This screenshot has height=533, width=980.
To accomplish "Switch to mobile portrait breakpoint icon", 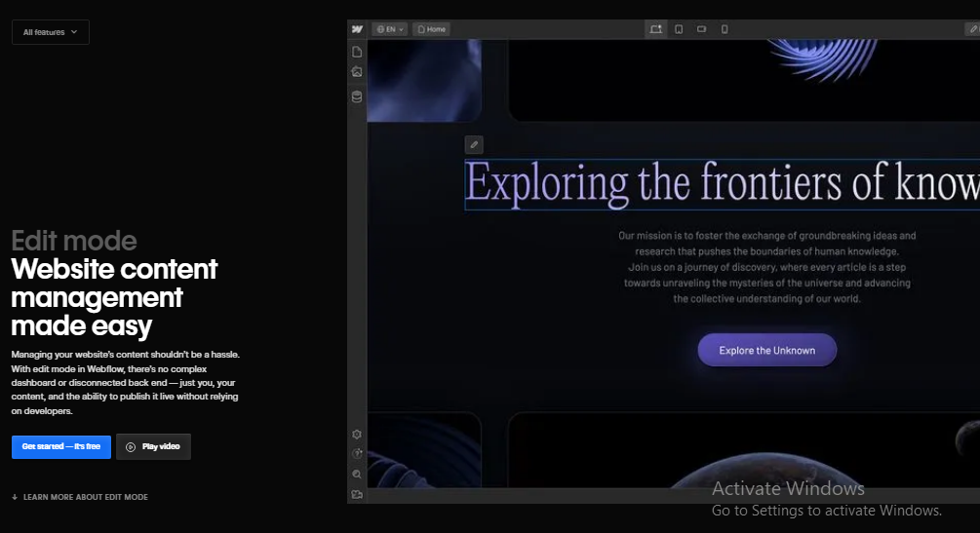I will coord(725,29).
